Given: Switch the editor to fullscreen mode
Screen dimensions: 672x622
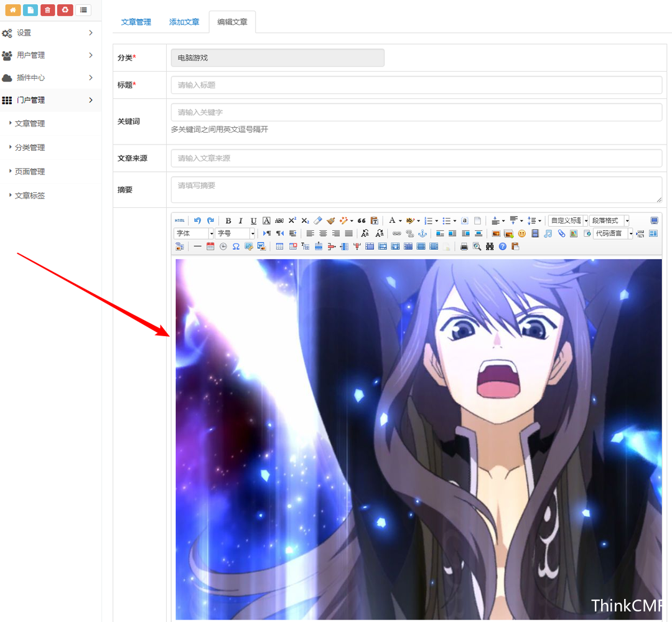Looking at the screenshot, I should point(654,220).
